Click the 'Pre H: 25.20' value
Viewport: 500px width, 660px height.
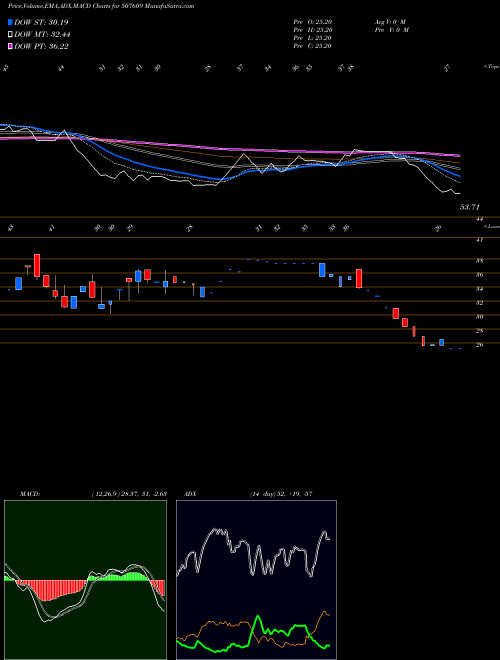pos(312,30)
